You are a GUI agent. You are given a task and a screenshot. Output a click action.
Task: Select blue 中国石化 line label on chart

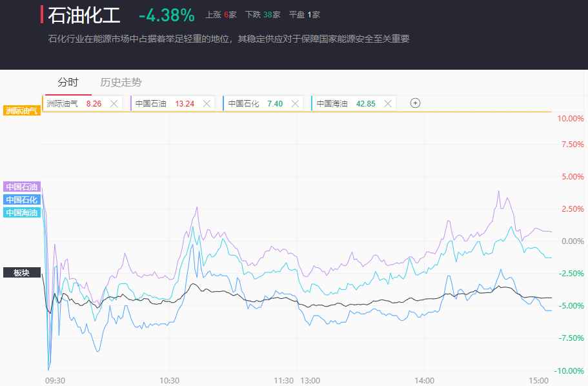(x=22, y=199)
